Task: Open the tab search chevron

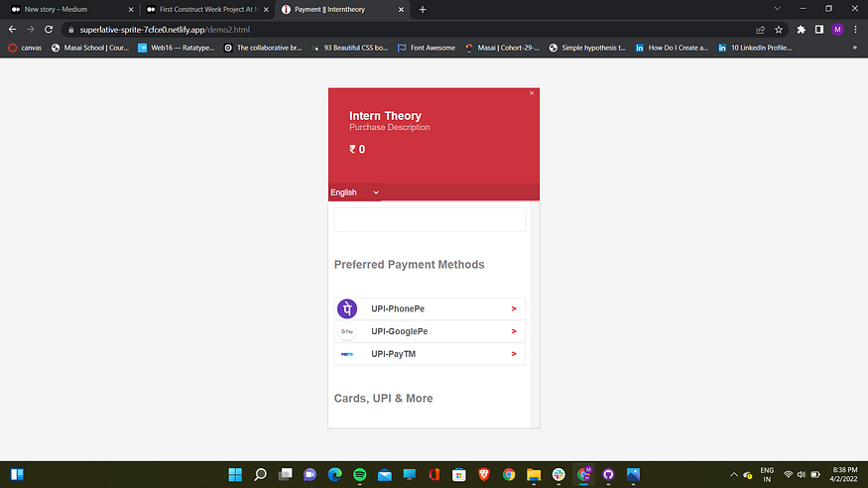Action: pos(777,9)
